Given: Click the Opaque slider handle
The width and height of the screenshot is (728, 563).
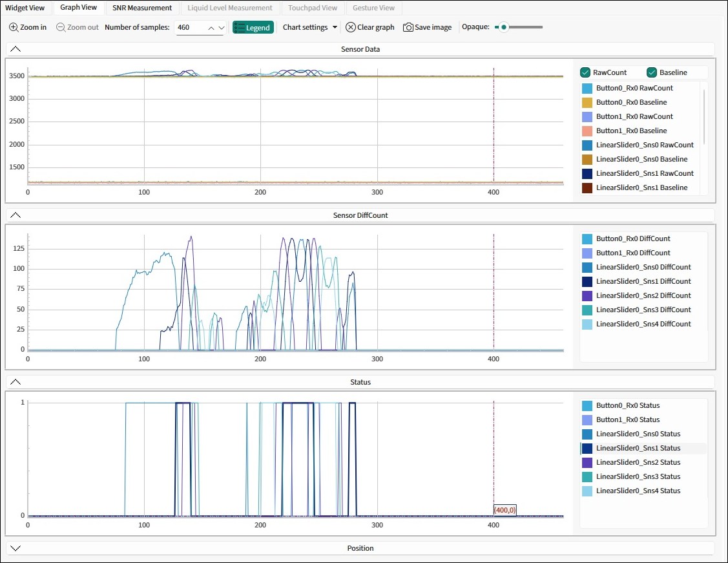Looking at the screenshot, I should pyautogui.click(x=504, y=27).
